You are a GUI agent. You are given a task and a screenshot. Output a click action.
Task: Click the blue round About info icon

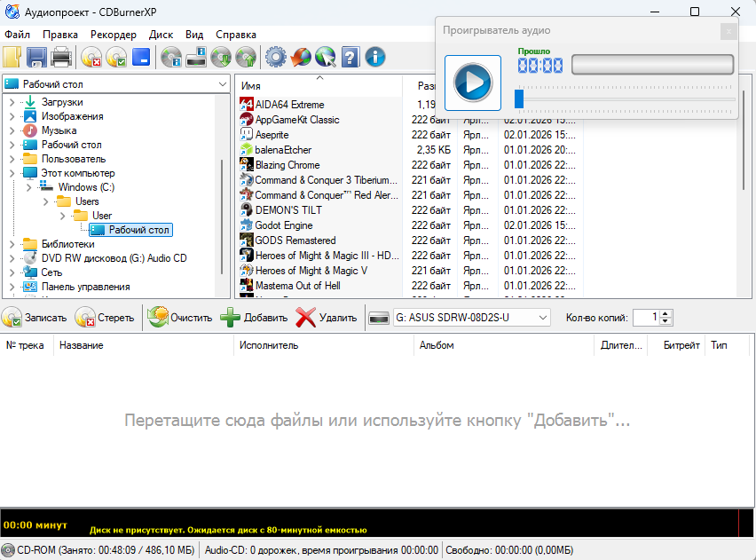(x=375, y=58)
